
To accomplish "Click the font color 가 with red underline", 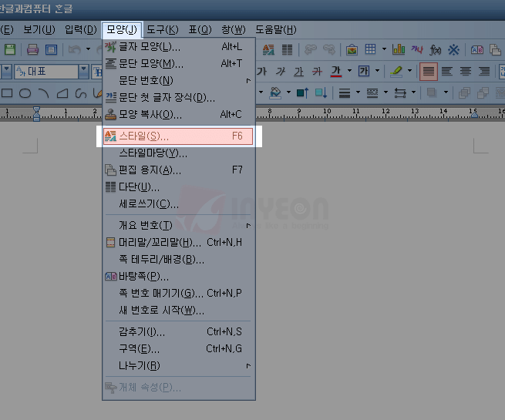I will (x=336, y=71).
